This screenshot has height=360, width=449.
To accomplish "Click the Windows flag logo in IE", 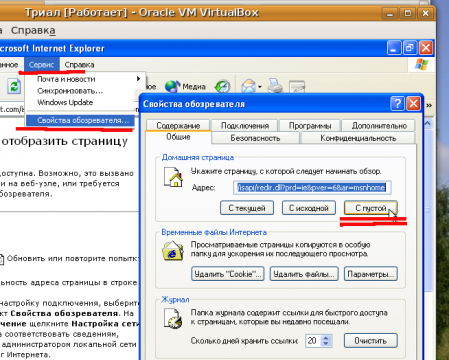I will click(x=421, y=64).
